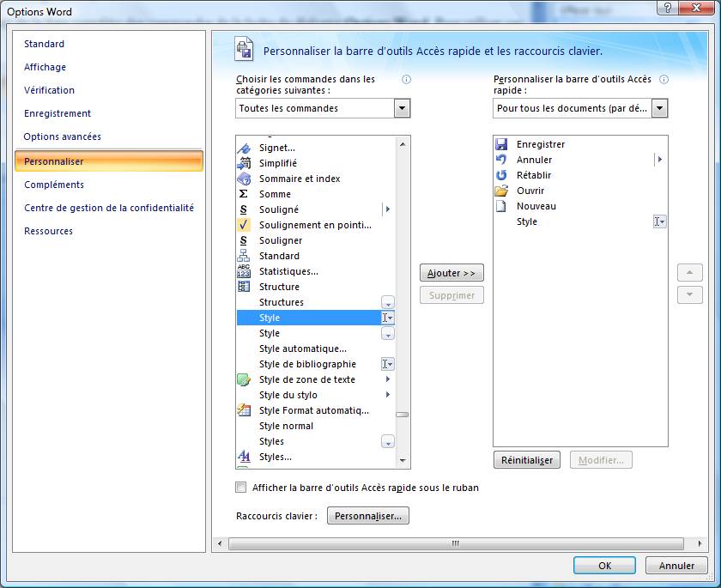Click the Réinitialiser button

point(527,460)
